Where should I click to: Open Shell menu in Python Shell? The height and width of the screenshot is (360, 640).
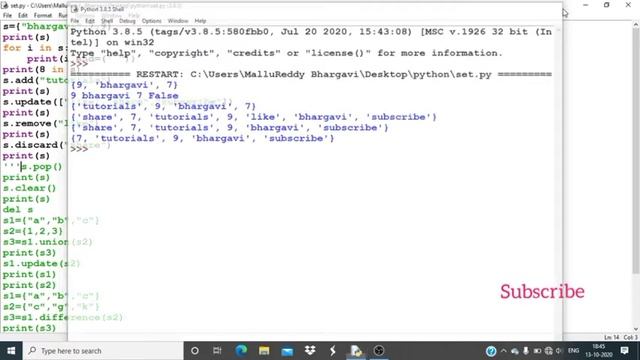pos(107,21)
